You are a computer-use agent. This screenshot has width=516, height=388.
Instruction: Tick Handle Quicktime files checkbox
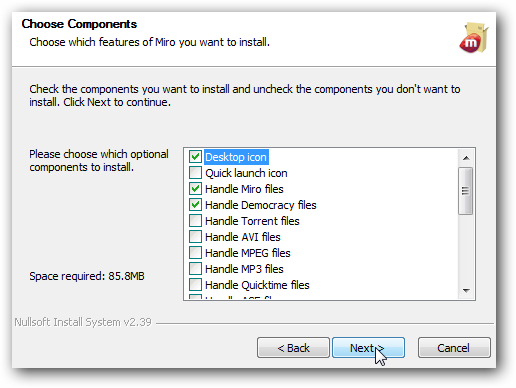coord(195,284)
